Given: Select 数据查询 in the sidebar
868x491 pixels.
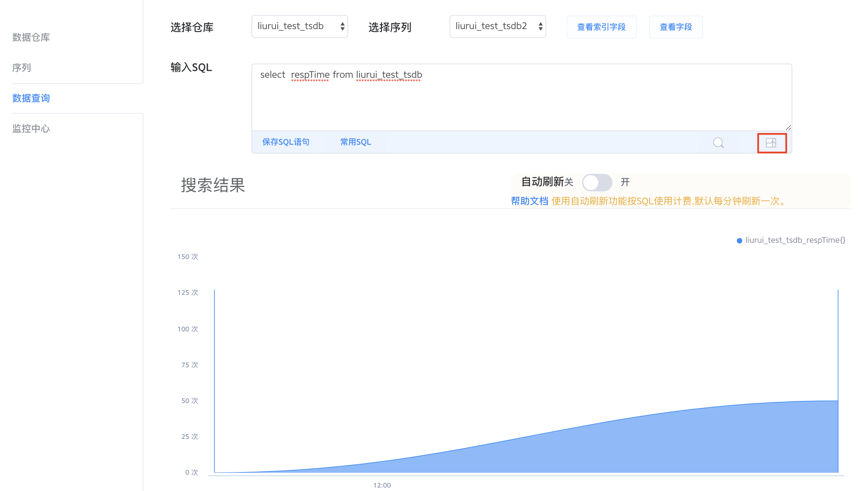Looking at the screenshot, I should [31, 98].
